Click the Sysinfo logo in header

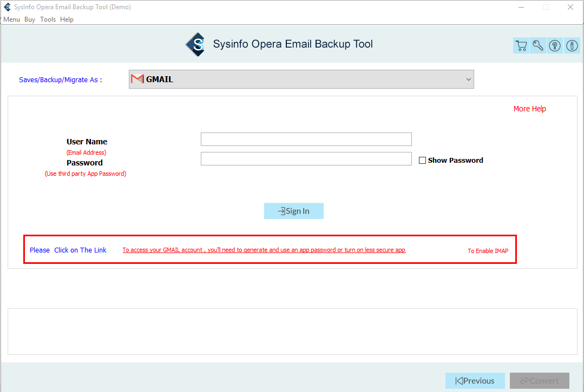click(x=196, y=45)
